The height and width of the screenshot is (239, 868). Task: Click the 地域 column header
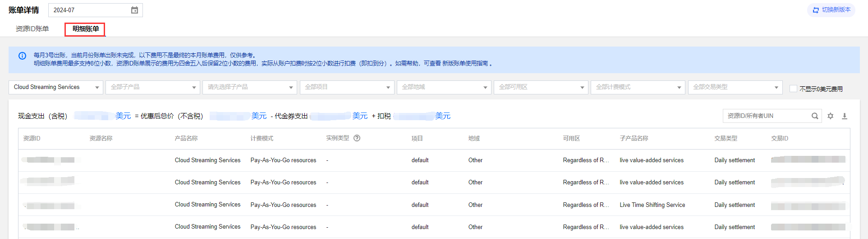coord(474,138)
